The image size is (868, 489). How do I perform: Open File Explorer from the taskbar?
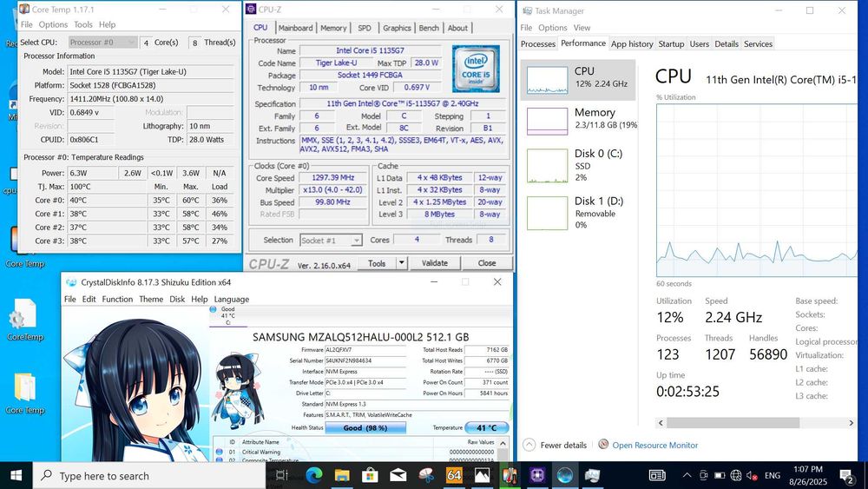[x=342, y=475]
